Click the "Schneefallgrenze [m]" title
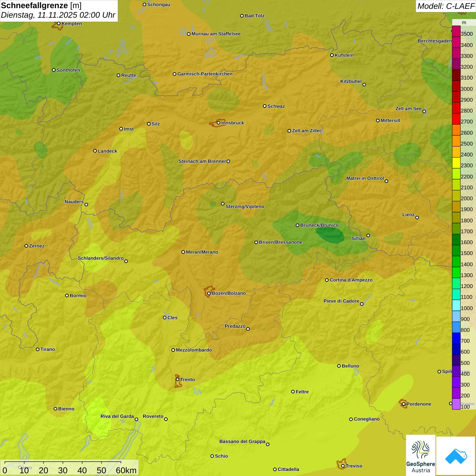Screen dimensions: 476x476 pos(41,5)
